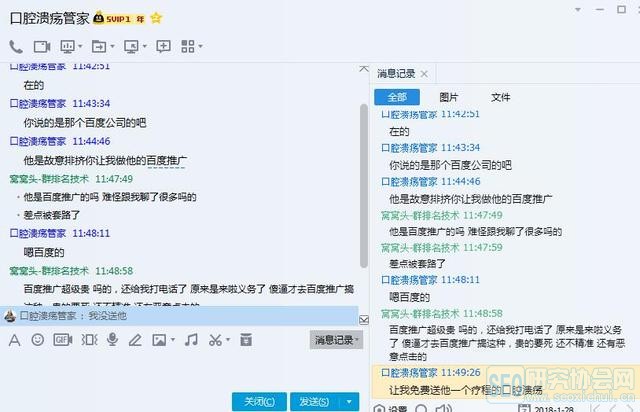Click chat message 你说的是那个百度公司的吧
The height and width of the screenshot is (412, 640).
pos(85,122)
